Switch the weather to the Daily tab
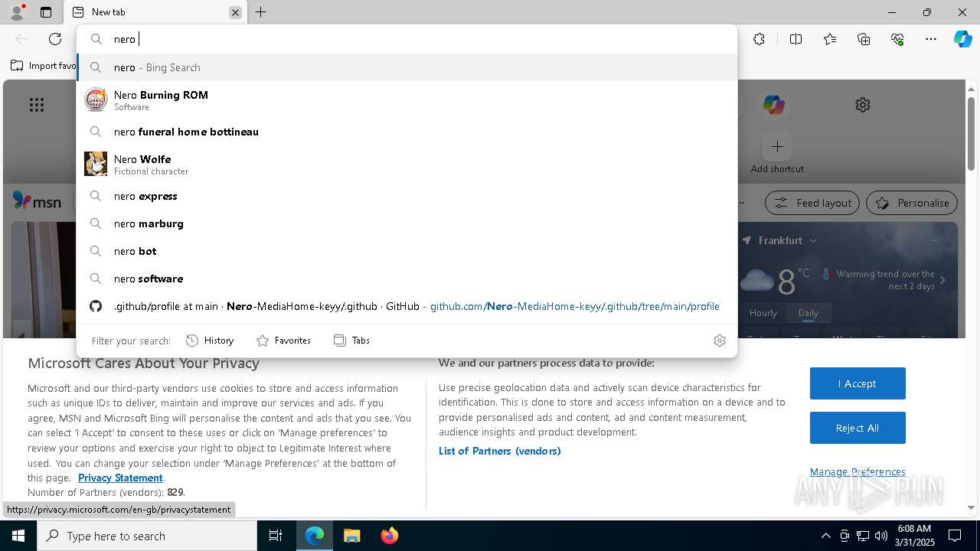 point(808,313)
